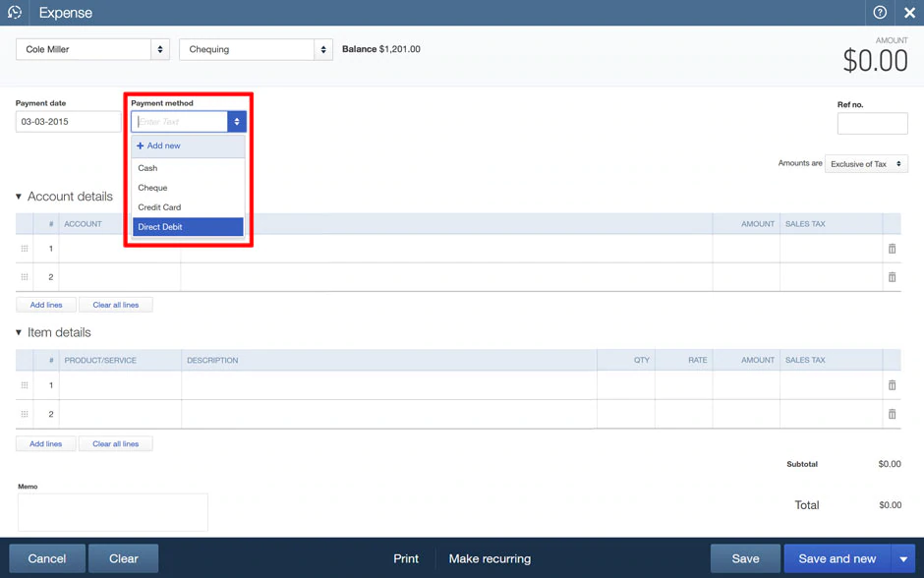
Task: Click the QTY cell of Item line 1
Action: click(626, 385)
